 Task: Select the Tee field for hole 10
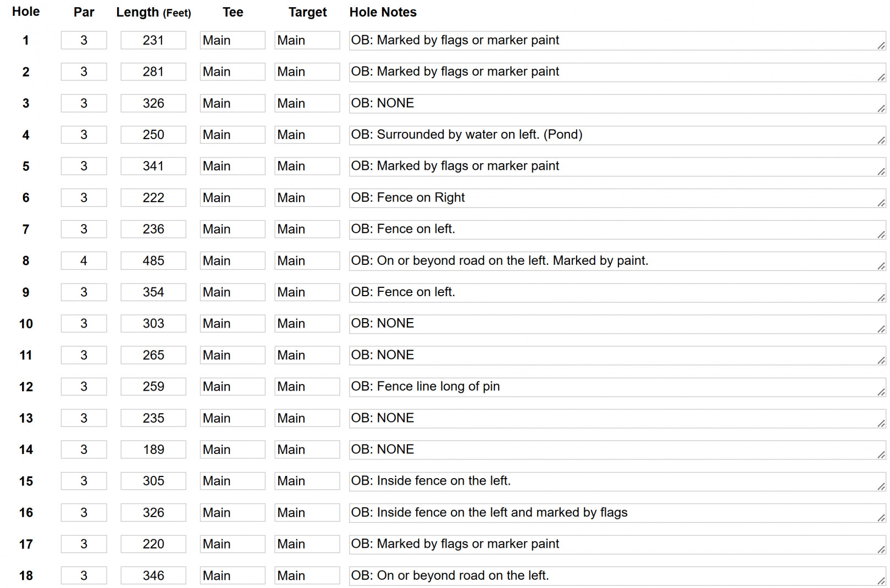click(233, 324)
